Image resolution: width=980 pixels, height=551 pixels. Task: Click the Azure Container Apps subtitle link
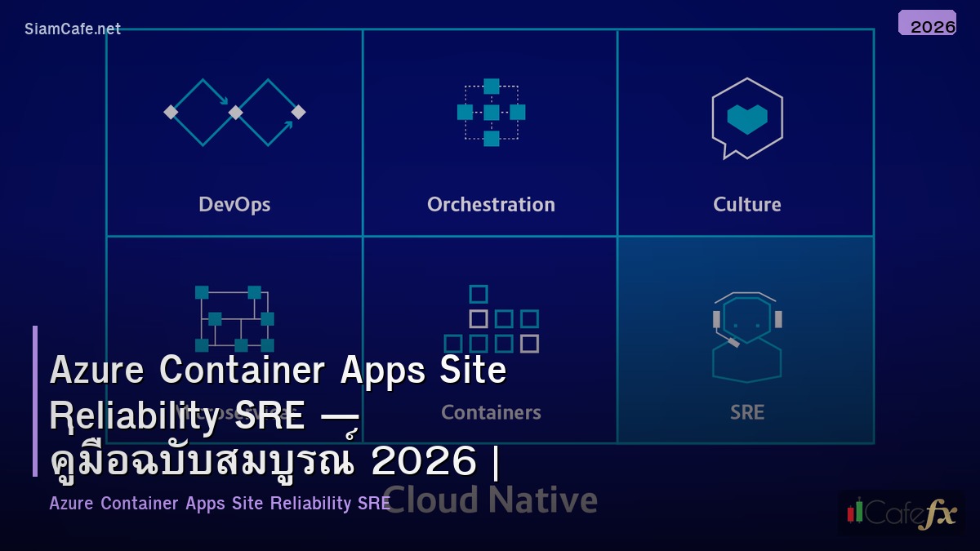(x=220, y=503)
